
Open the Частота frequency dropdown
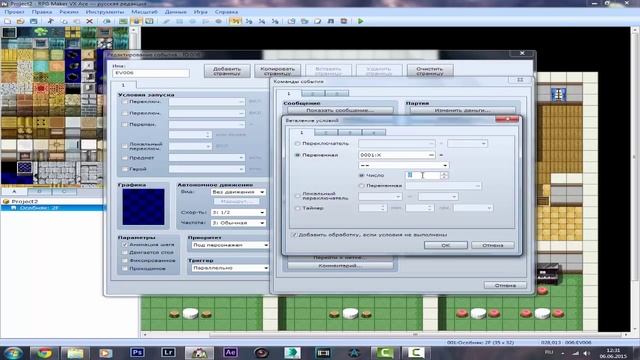pos(238,223)
